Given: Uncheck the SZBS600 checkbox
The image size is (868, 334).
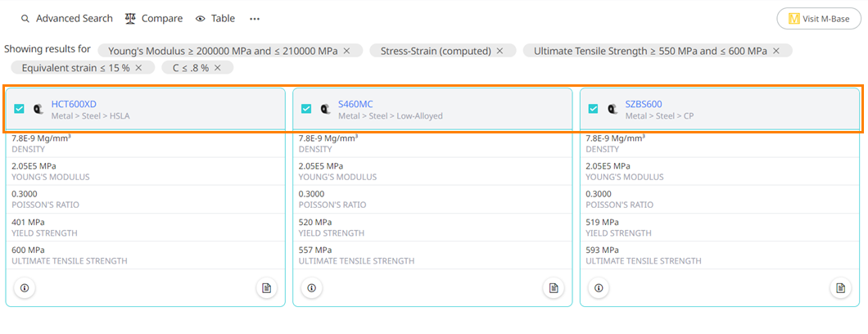Looking at the screenshot, I should point(594,108).
